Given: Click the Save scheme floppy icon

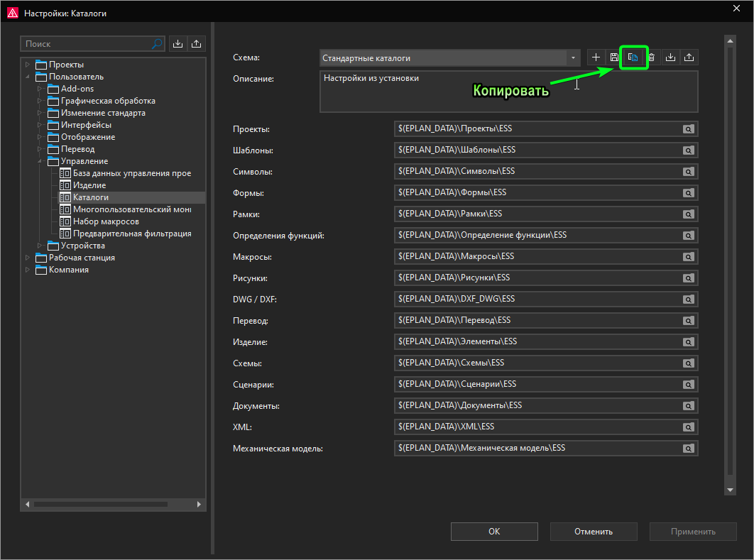Looking at the screenshot, I should pyautogui.click(x=614, y=57).
